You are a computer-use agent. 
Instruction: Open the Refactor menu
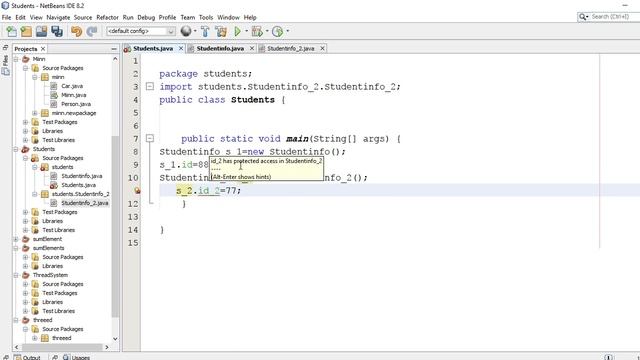(x=107, y=18)
